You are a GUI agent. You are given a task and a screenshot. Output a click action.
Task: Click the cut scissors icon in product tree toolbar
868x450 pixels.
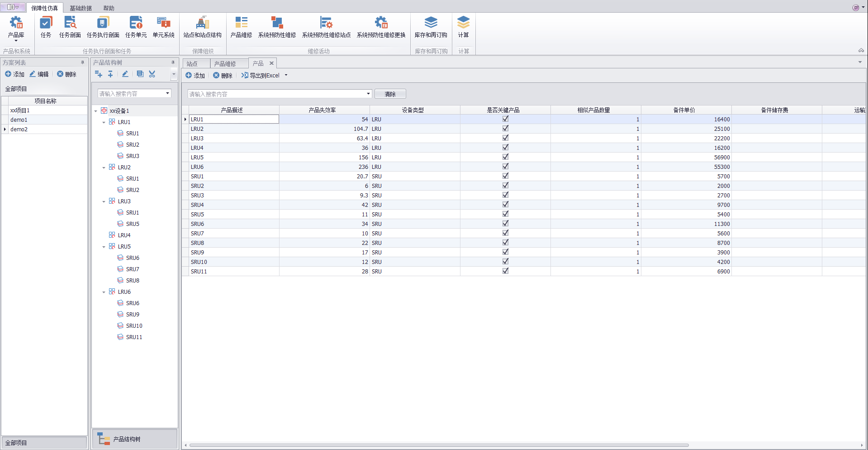[152, 74]
